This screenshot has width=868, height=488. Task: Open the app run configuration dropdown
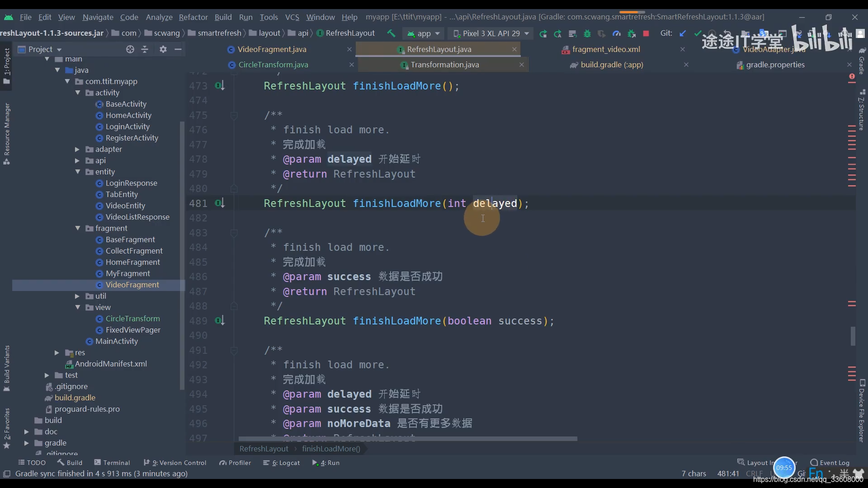[x=424, y=33]
